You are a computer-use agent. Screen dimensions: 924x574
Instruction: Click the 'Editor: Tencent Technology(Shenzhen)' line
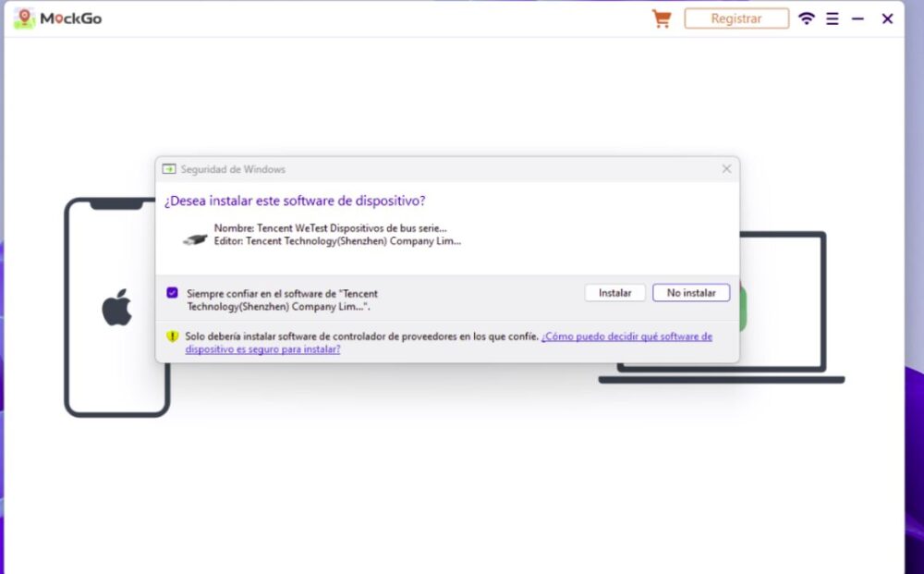[337, 241]
